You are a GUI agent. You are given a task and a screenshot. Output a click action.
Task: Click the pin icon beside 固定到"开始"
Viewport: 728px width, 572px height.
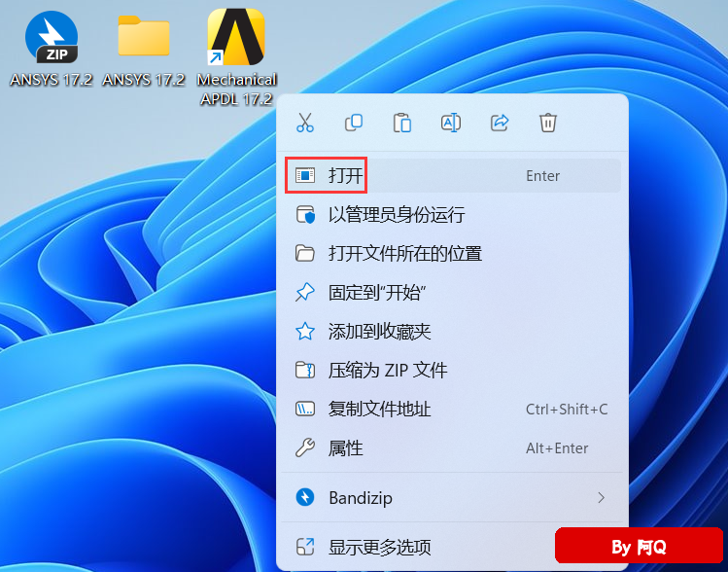pos(305,292)
